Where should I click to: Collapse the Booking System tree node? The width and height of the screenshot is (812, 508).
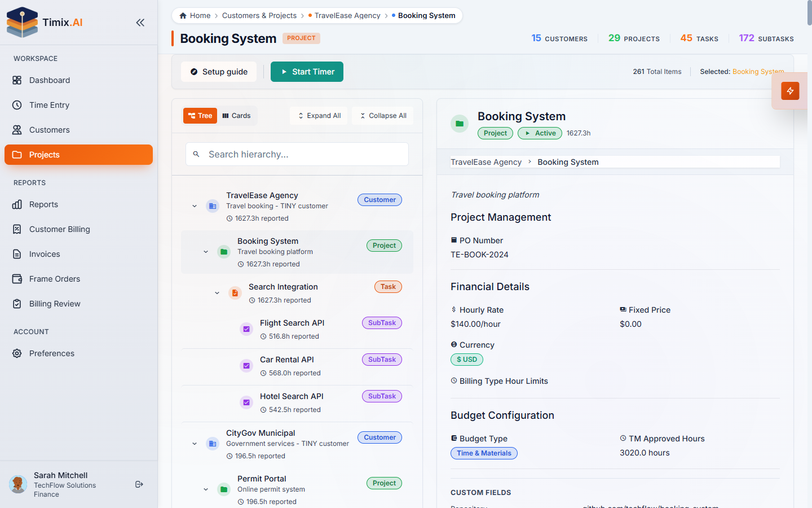coord(206,252)
